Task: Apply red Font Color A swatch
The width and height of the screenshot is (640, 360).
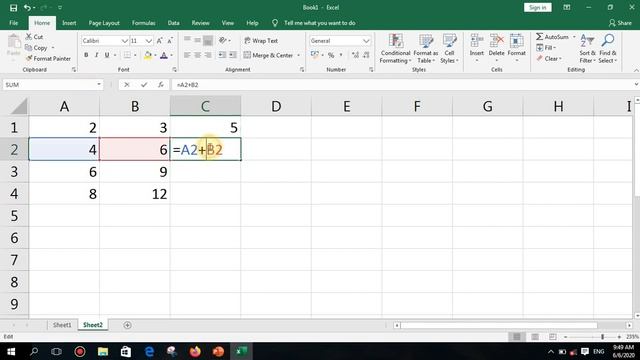Action: coord(164,55)
